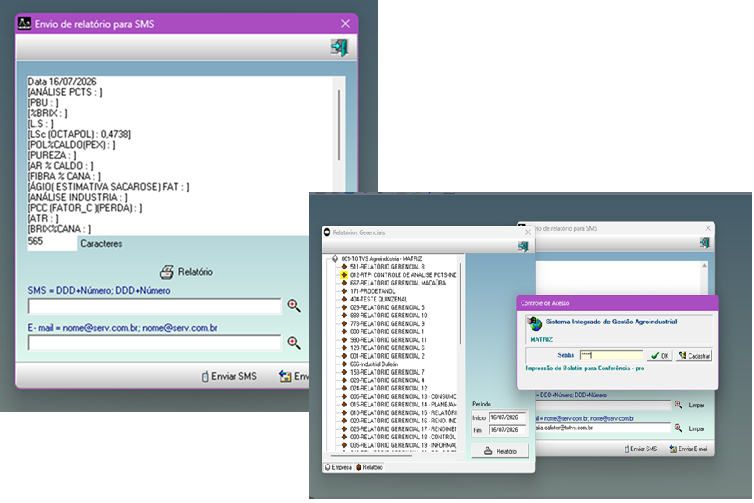Viewport: 754px width, 503px height.
Task: Select CONTROLE DE ANALISE PCTS tree item
Action: [403, 275]
